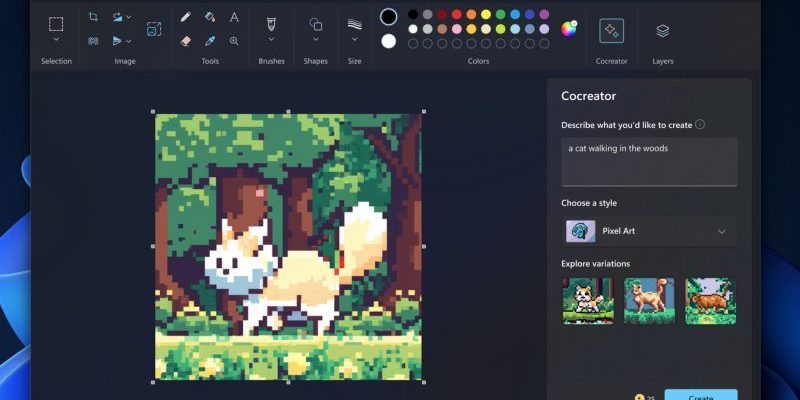Open the Layers panel
Viewport: 800px width, 400px height.
663,31
